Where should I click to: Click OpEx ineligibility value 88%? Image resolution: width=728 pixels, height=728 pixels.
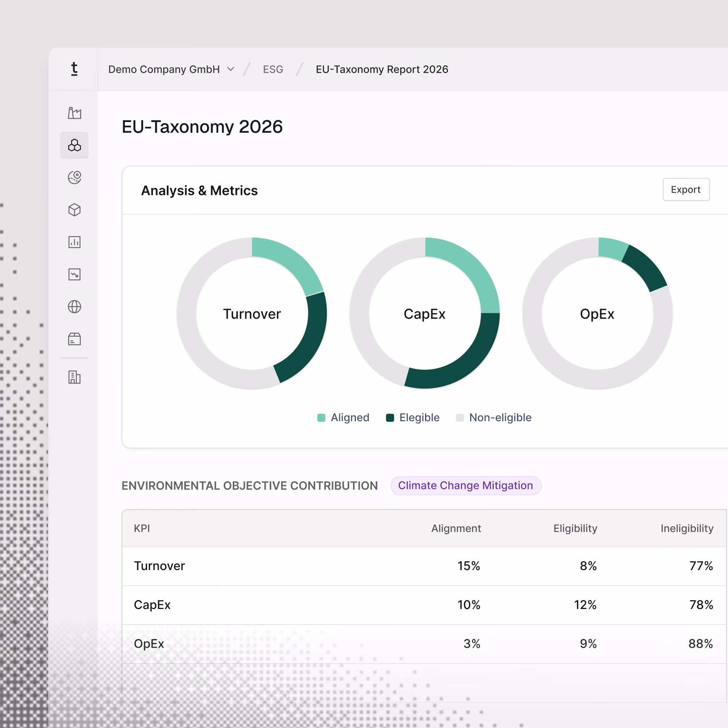(x=701, y=644)
